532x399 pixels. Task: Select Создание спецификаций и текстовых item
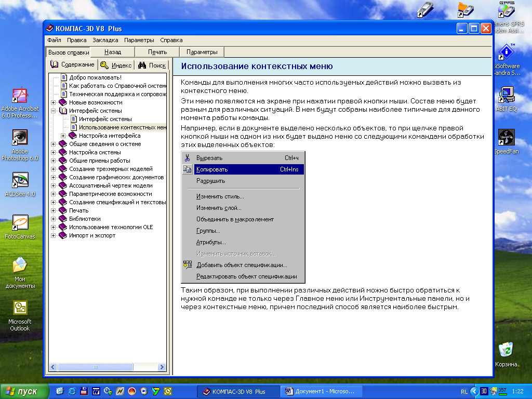coord(117,202)
